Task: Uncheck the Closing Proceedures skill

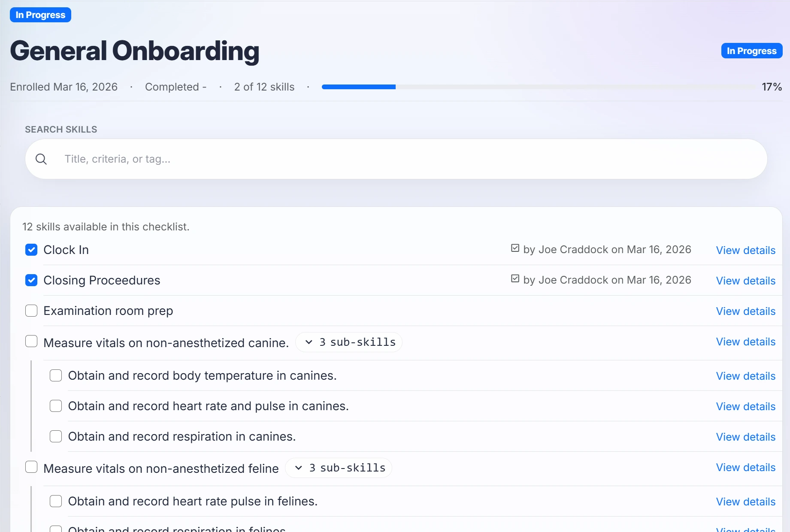Action: [31, 280]
